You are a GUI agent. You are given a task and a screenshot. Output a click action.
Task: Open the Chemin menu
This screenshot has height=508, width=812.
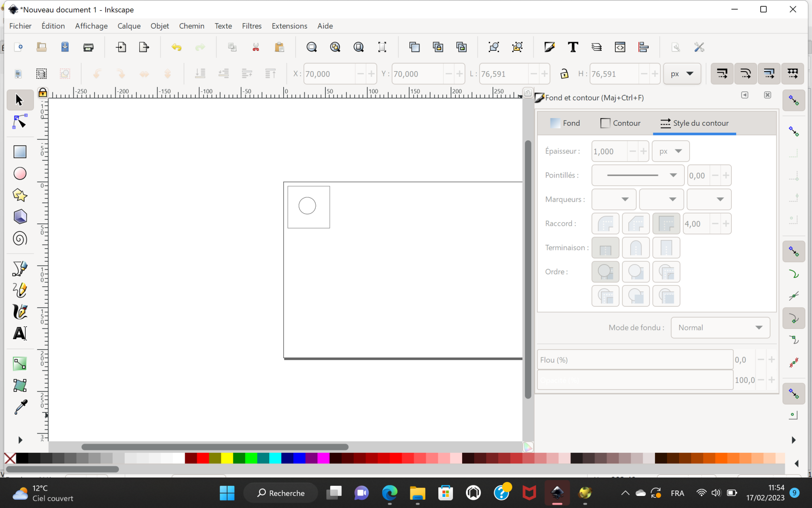(191, 26)
